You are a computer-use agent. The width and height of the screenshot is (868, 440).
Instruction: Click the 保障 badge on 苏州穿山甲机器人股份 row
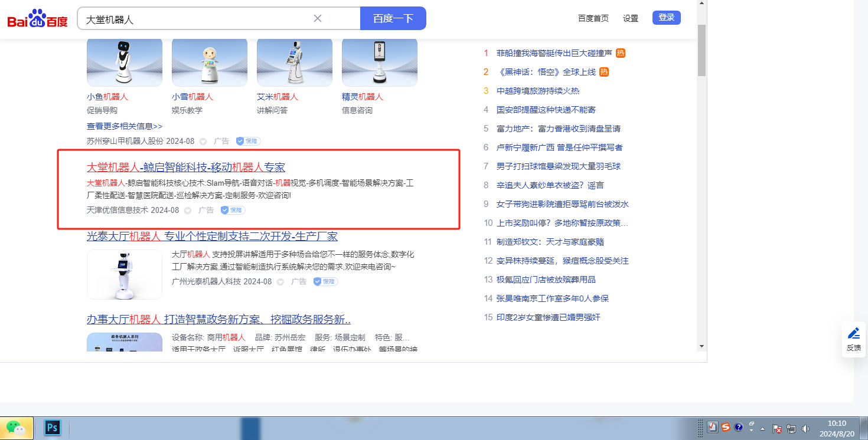point(249,142)
